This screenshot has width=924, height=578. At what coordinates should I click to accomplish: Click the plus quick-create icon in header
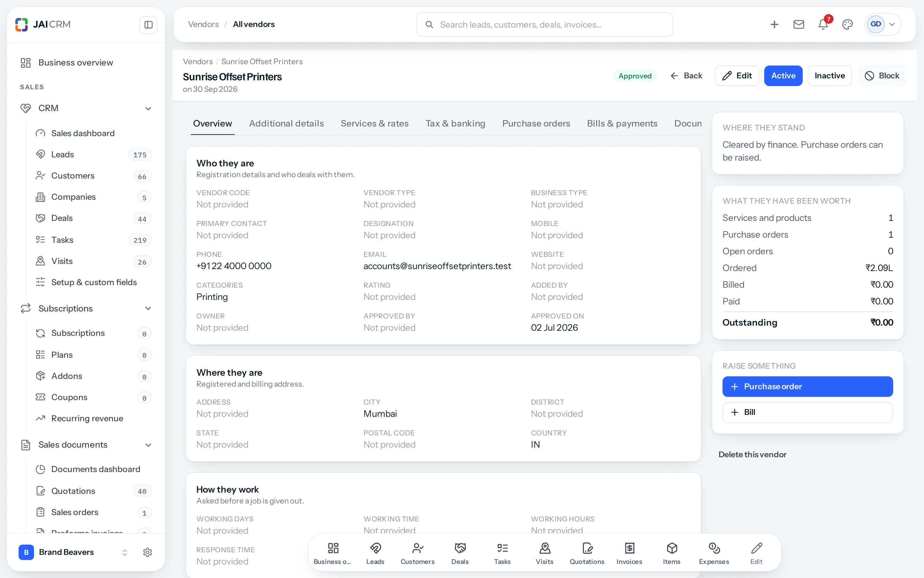coord(774,24)
